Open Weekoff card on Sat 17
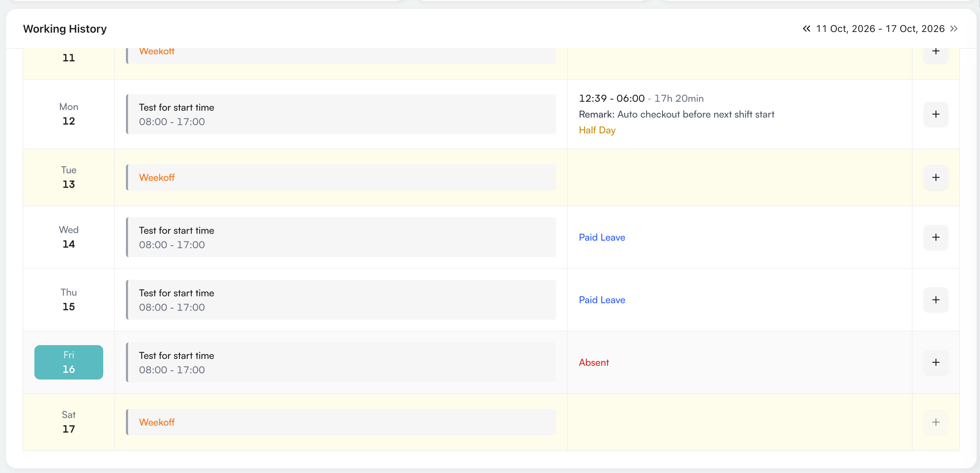Screen dimensions: 980x473 (341, 422)
